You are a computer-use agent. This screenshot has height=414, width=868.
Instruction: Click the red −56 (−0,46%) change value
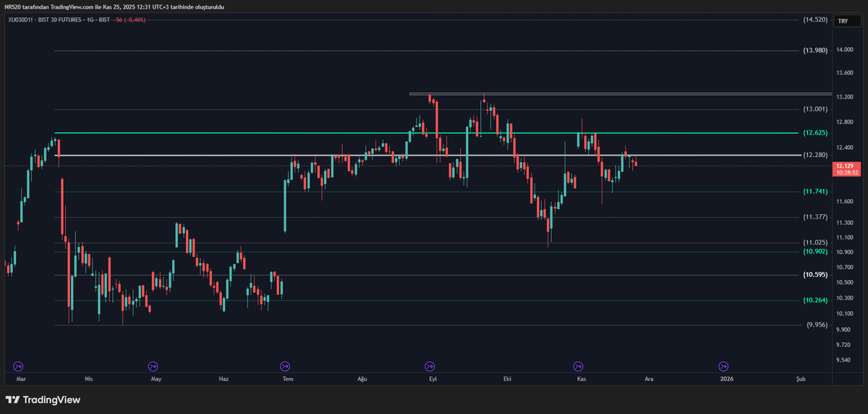pos(129,20)
